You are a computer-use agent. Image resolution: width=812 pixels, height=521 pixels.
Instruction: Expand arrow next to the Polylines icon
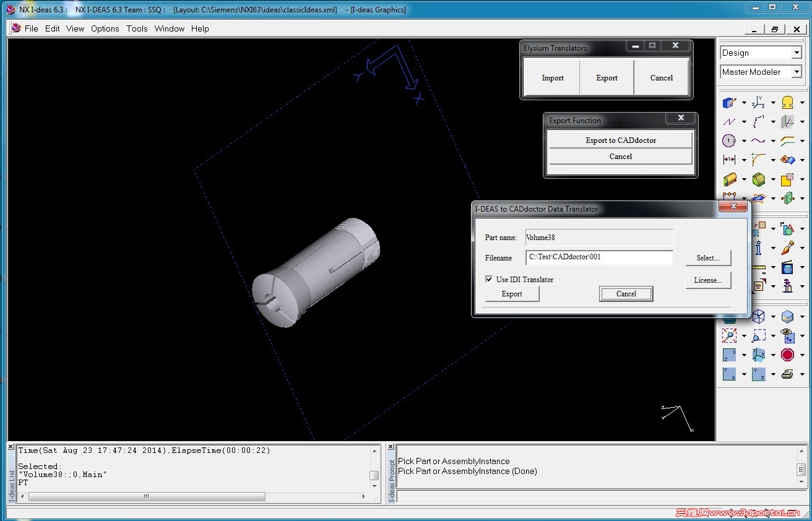pos(744,123)
